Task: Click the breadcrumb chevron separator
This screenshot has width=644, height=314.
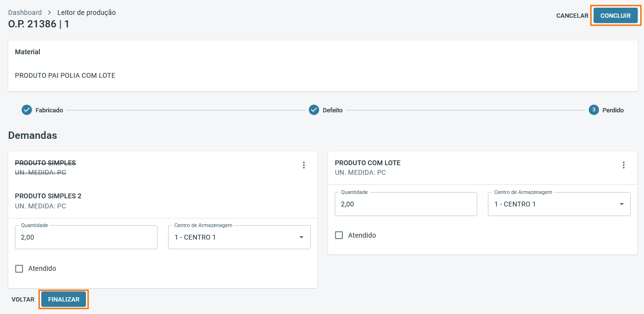Action: 49,12
